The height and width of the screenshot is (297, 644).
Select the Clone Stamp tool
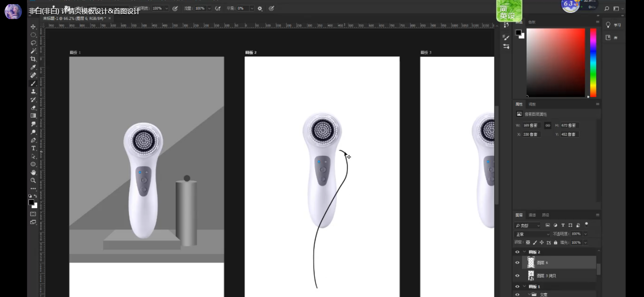pyautogui.click(x=33, y=92)
